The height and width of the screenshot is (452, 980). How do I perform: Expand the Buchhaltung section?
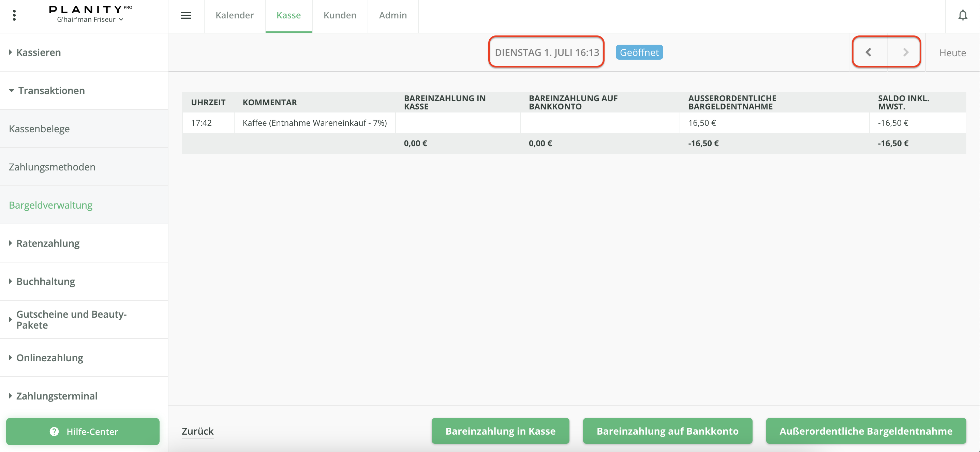click(45, 281)
